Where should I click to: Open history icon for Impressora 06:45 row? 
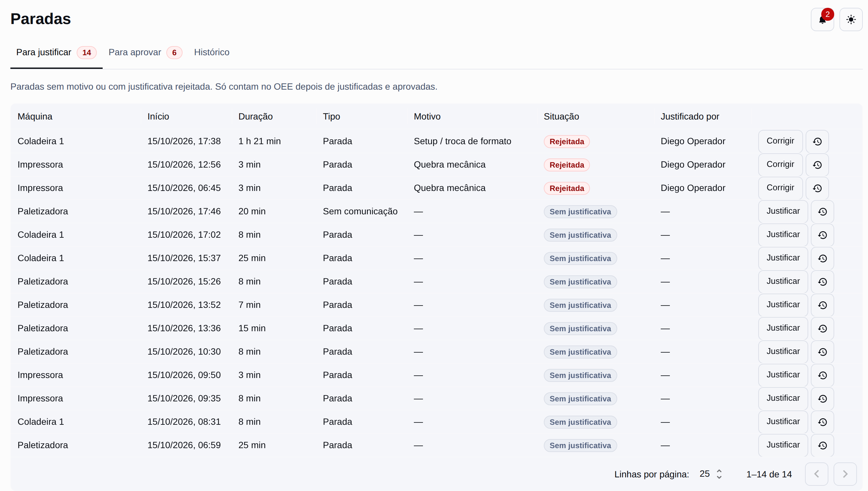coord(817,188)
